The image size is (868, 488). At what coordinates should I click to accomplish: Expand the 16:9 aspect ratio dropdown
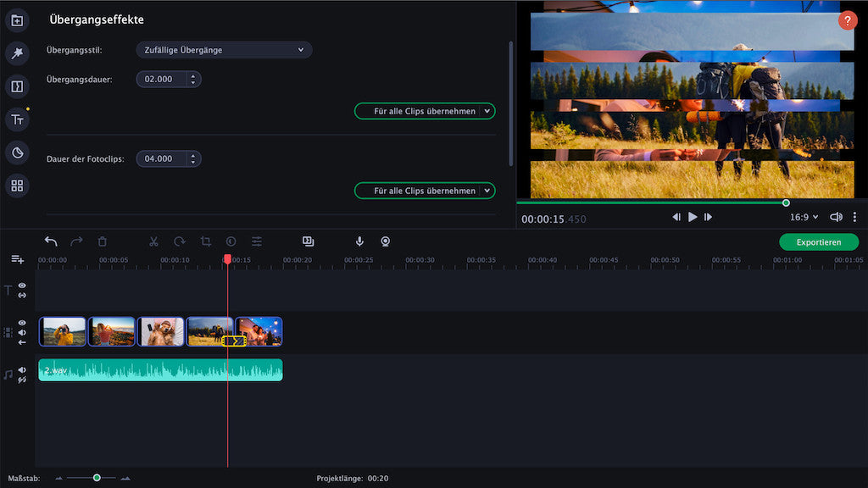pyautogui.click(x=804, y=217)
